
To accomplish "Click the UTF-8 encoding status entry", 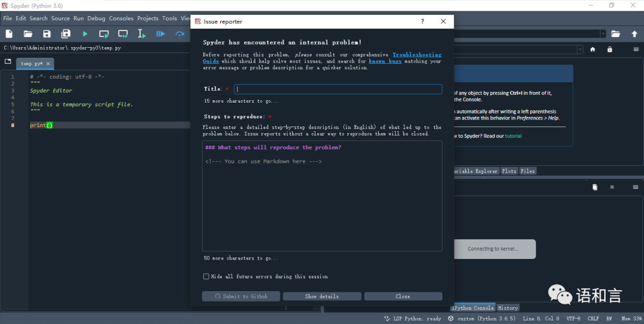I will click(x=574, y=319).
